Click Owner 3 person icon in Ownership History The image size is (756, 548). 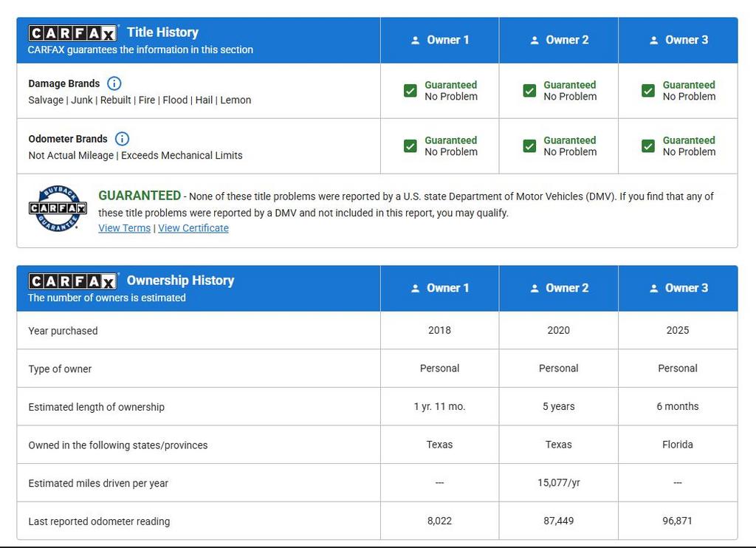pos(654,289)
